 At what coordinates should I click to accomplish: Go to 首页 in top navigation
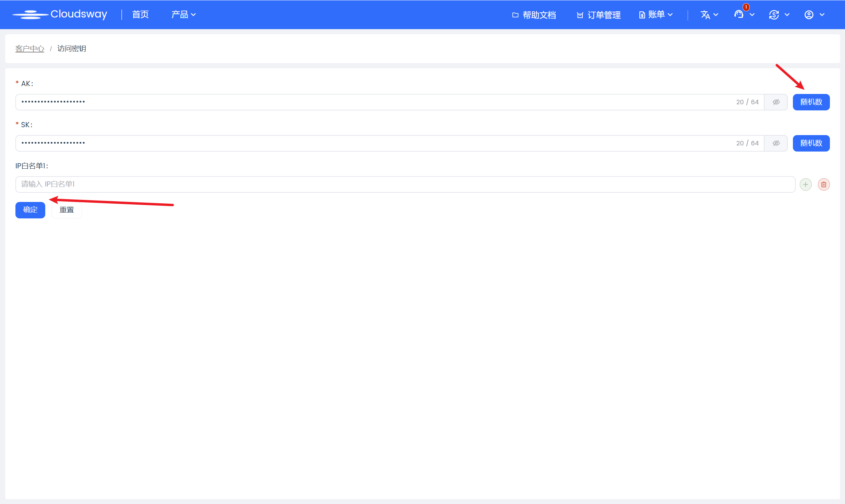click(x=140, y=15)
